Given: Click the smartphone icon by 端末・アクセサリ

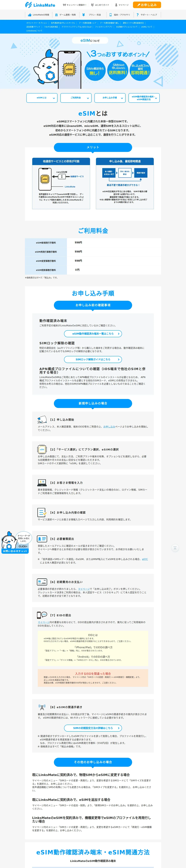Looking at the screenshot, I should coord(110,15).
